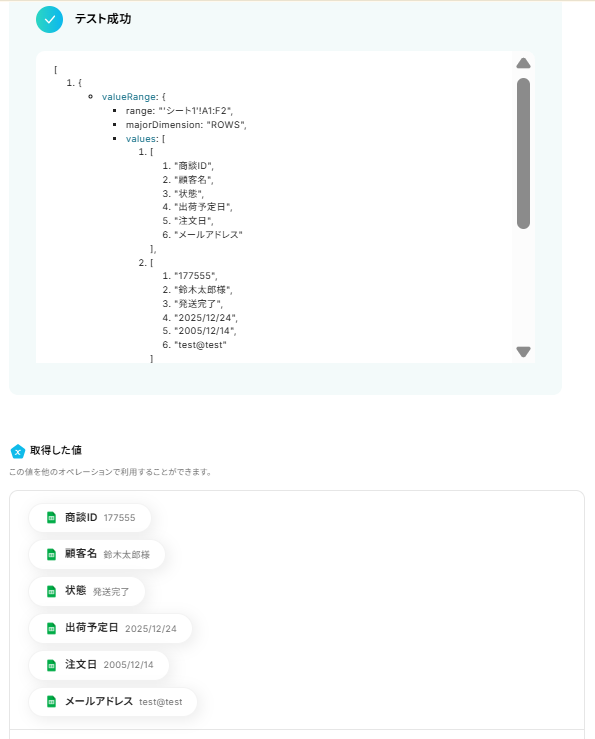Select the 状態 発送完了 value chip
This screenshot has width=595, height=739.
click(87, 591)
